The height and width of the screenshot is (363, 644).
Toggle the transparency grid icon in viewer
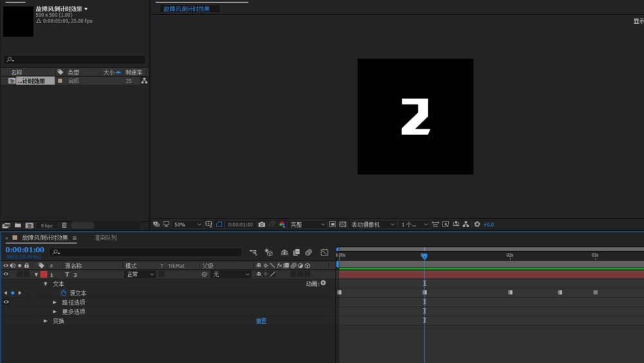pyautogui.click(x=343, y=225)
